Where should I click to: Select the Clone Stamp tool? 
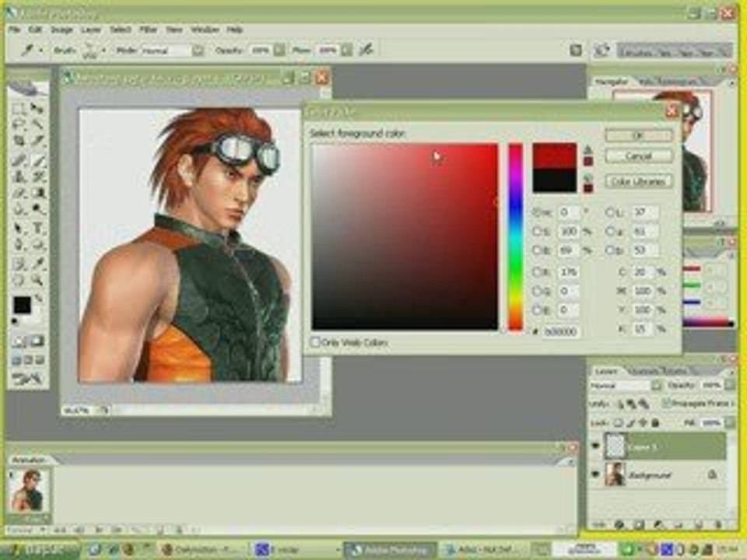(x=19, y=177)
